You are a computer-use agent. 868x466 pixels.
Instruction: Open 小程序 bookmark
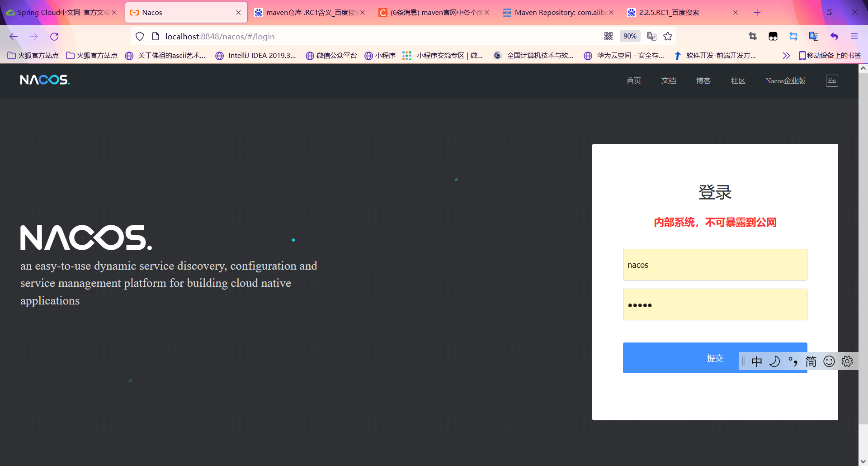tap(380, 56)
